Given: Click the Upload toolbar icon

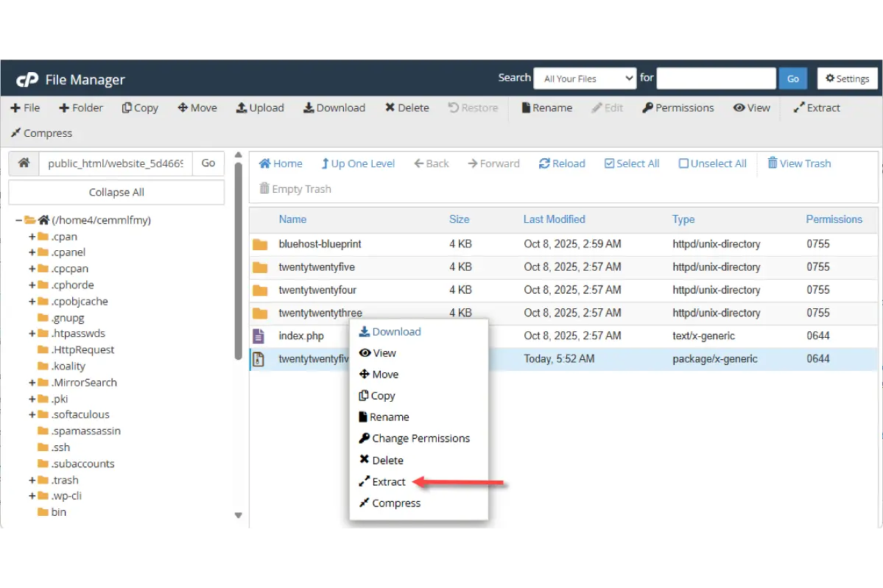Looking at the screenshot, I should (x=242, y=107).
